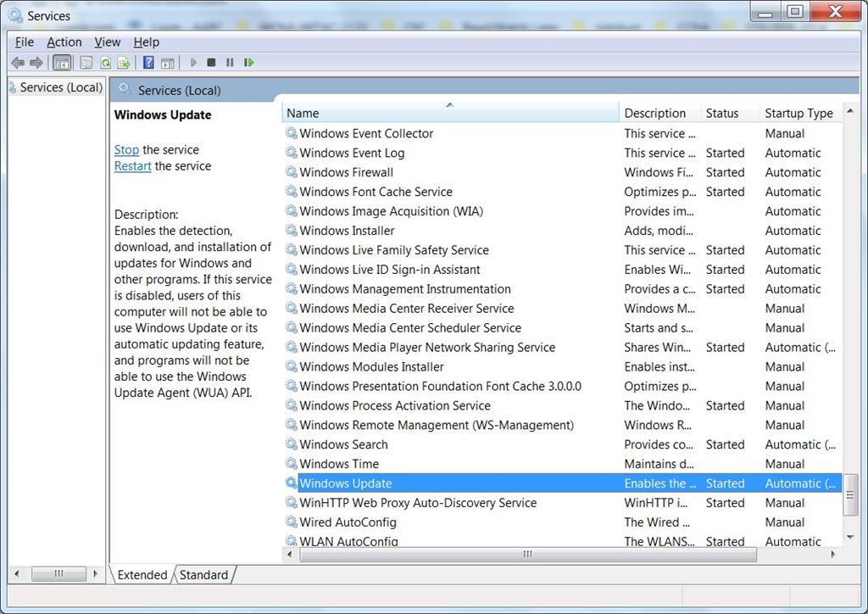
Task: Click the list's vertical scrollbar up arrow
Action: click(850, 111)
